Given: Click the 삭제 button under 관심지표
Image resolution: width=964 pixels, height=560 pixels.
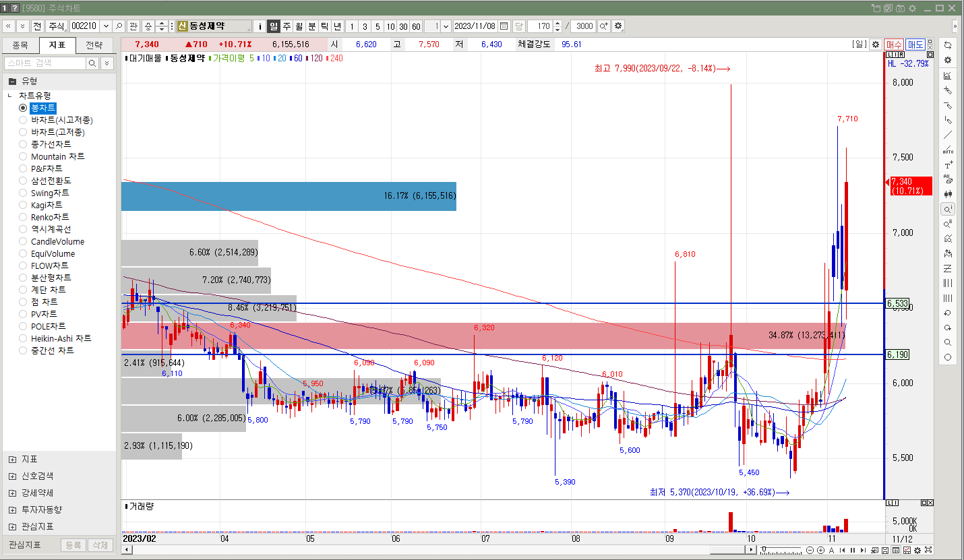Looking at the screenshot, I should coord(100,545).
